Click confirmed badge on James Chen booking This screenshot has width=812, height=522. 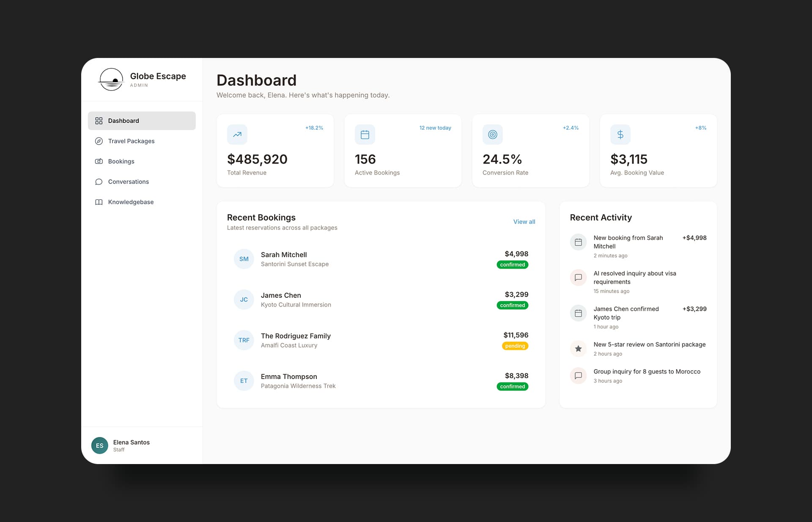click(x=512, y=305)
